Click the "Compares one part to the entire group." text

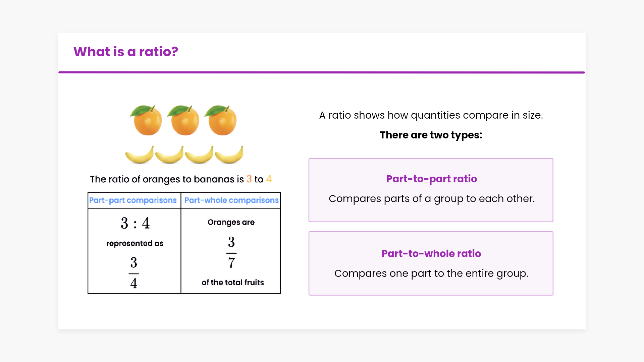coord(431,274)
